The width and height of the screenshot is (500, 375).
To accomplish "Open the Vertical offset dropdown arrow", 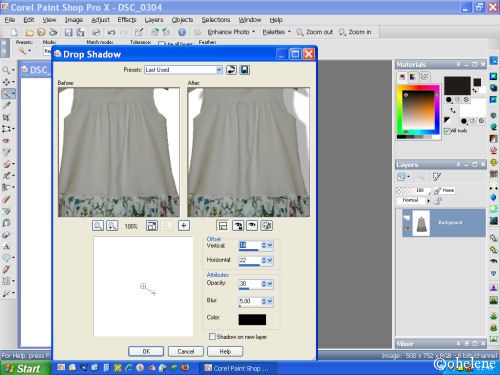I will tap(270, 245).
